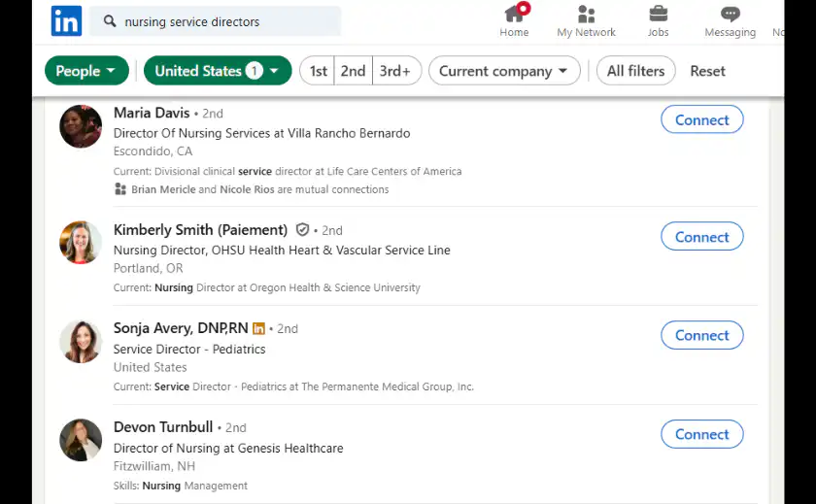Expand the People filter dropdown
816x504 pixels.
click(x=86, y=71)
